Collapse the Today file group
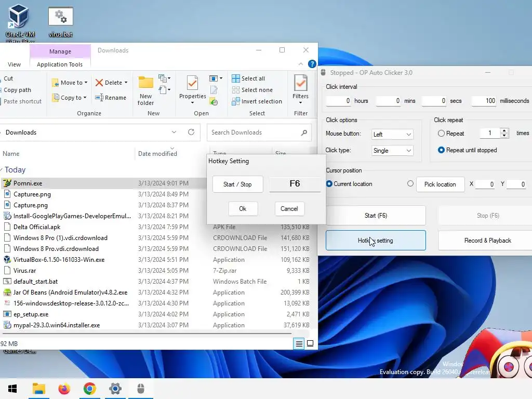This screenshot has width=532, height=399. point(2,170)
